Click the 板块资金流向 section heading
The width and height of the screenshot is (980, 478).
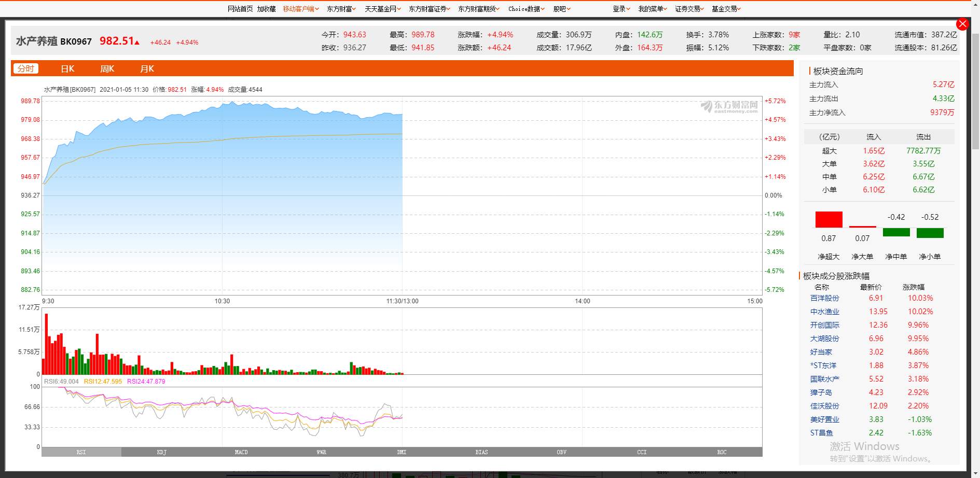[x=838, y=71]
